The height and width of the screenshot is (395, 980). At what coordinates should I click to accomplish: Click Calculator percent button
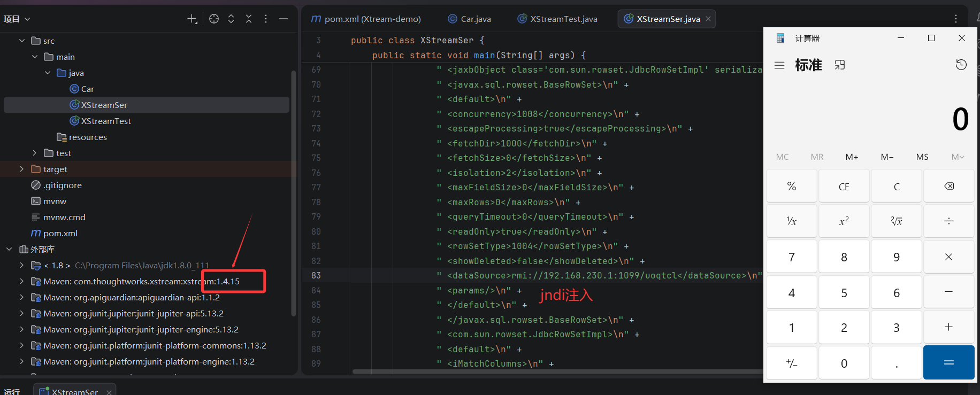coord(792,186)
